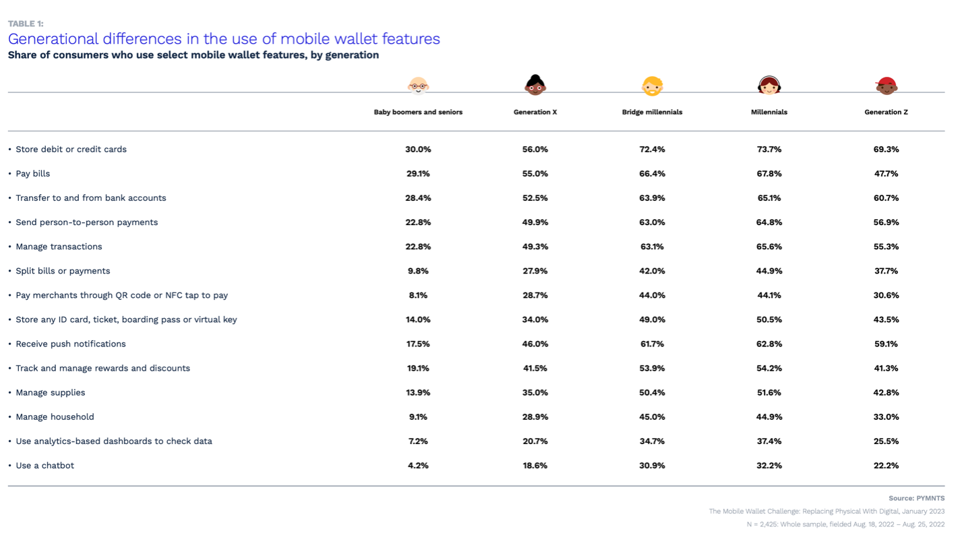
Task: Click the Bridge millennials column header
Action: pyautogui.click(x=652, y=112)
